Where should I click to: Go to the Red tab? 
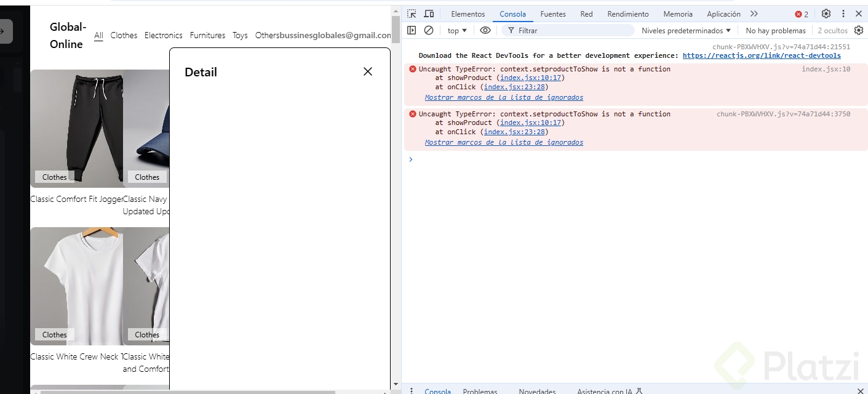pos(586,14)
